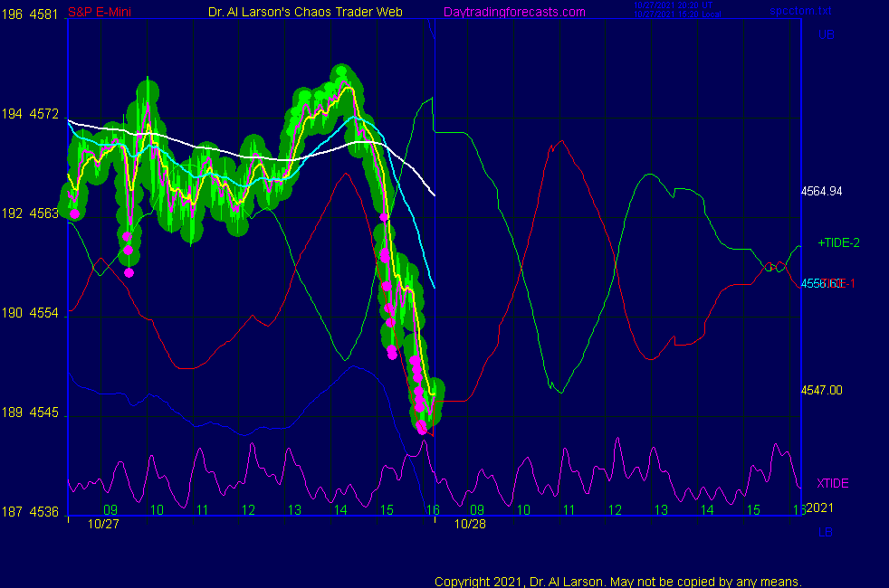Click the '12' hour label of 10/27 session
The image size is (889, 588).
248,510
